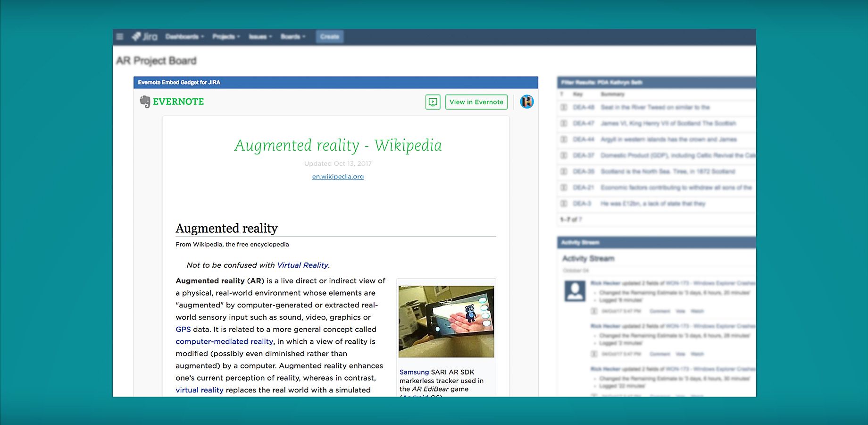
Task: Click issue type icon for DEA-37
Action: 563,155
